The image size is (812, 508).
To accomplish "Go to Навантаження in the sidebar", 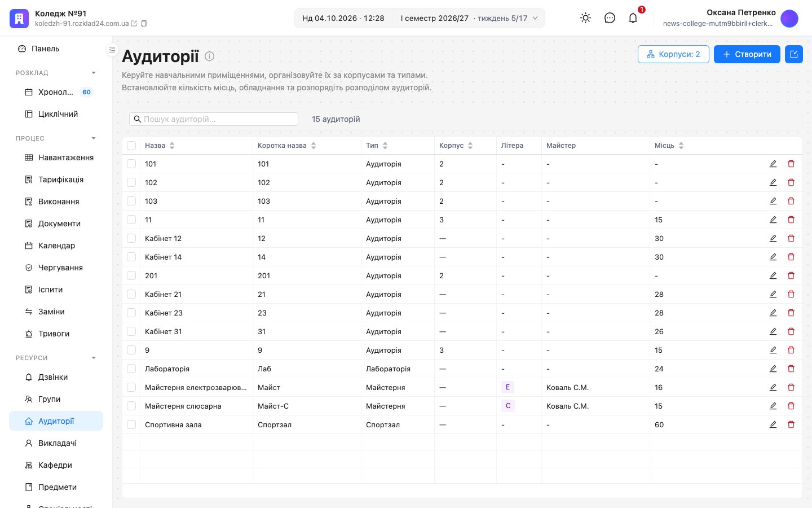I will pos(56,157).
